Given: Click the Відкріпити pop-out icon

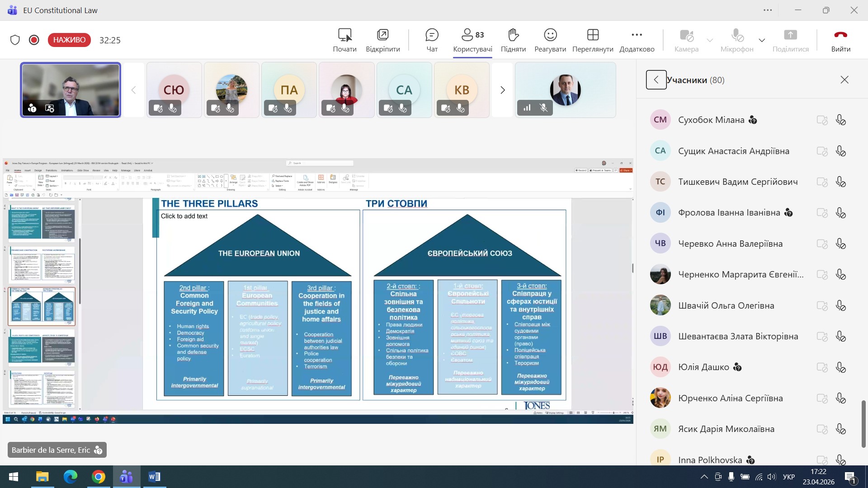Looking at the screenshot, I should click(x=382, y=35).
